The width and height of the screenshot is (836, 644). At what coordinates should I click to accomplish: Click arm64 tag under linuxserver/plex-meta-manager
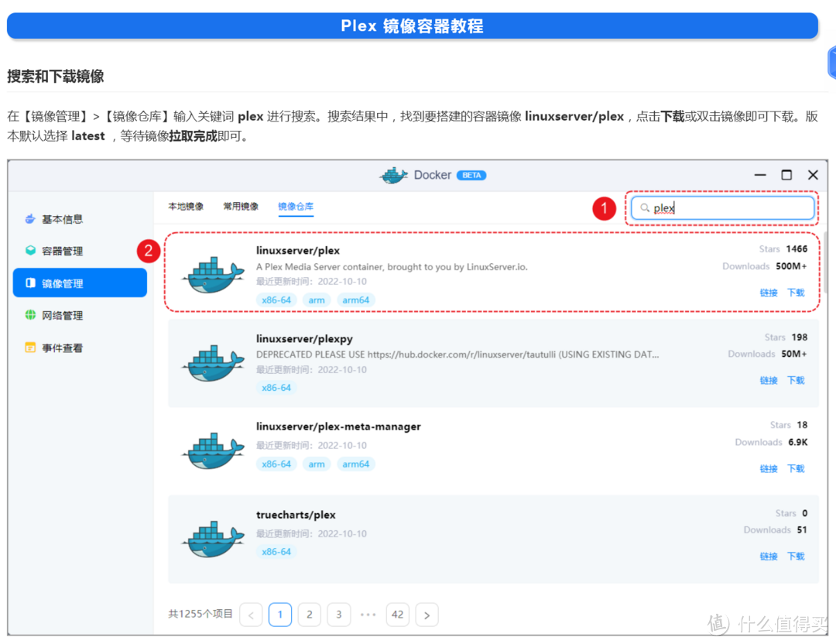[355, 464]
